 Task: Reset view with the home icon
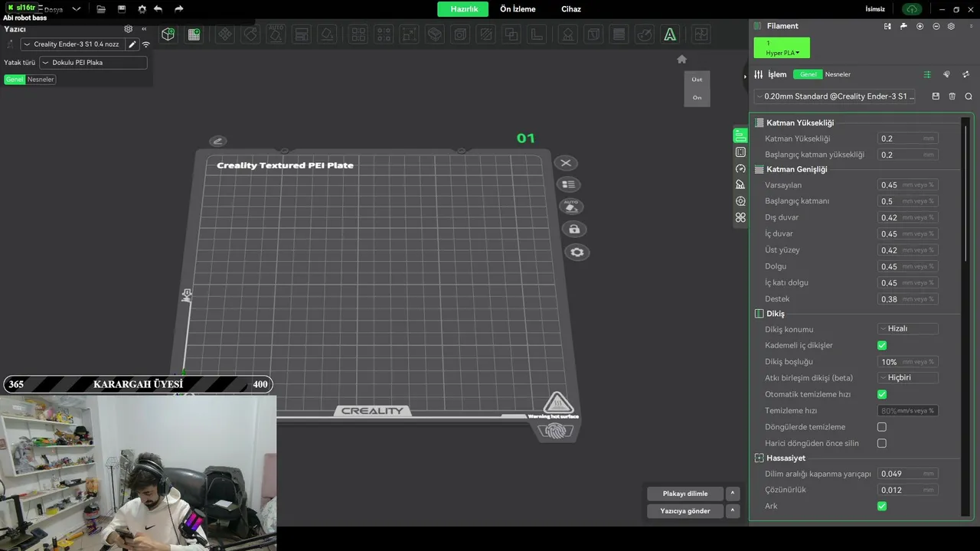681,59
